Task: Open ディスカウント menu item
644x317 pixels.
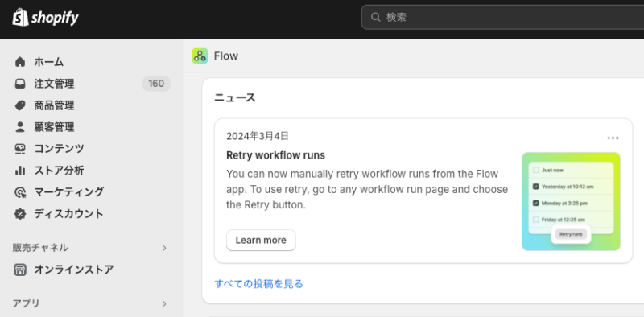Action: coord(92,213)
